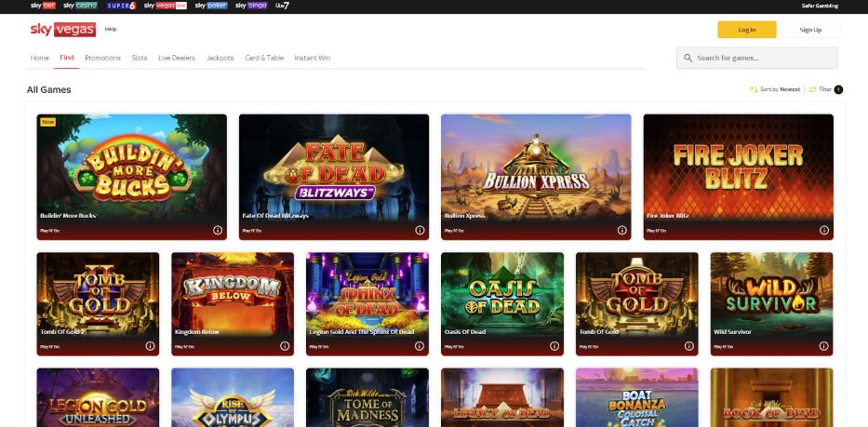Open the Slots tab
Image resolution: width=868 pixels, height=427 pixels.
click(x=140, y=58)
